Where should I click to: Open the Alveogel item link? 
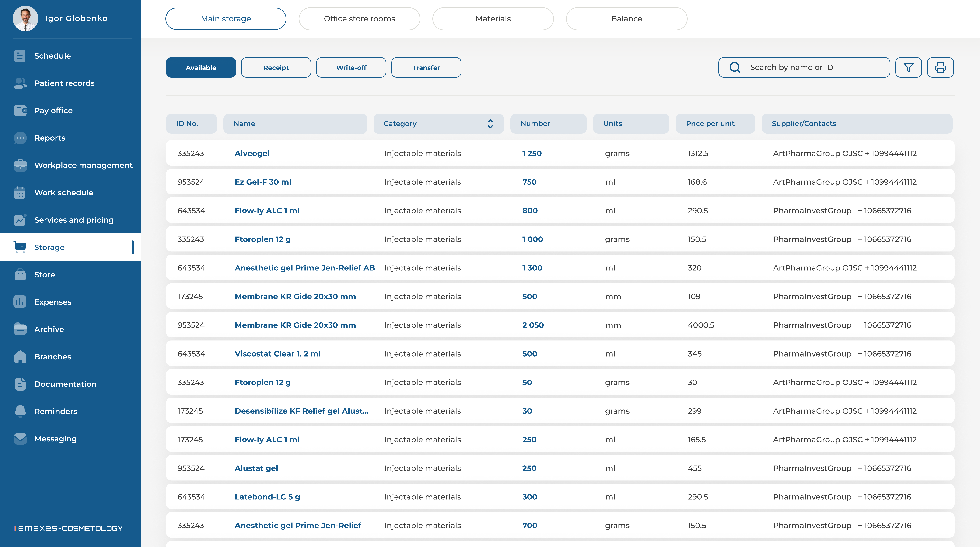pyautogui.click(x=252, y=153)
